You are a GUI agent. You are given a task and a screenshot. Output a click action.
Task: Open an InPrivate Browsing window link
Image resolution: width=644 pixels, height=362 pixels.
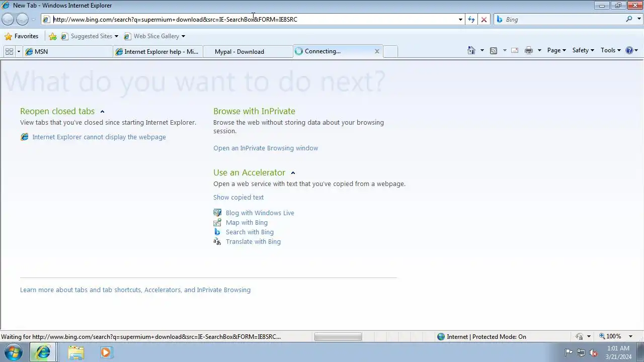(266, 148)
